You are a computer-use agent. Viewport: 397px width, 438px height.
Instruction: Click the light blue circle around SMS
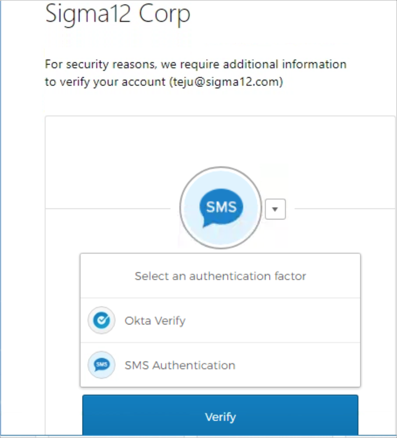(x=221, y=208)
